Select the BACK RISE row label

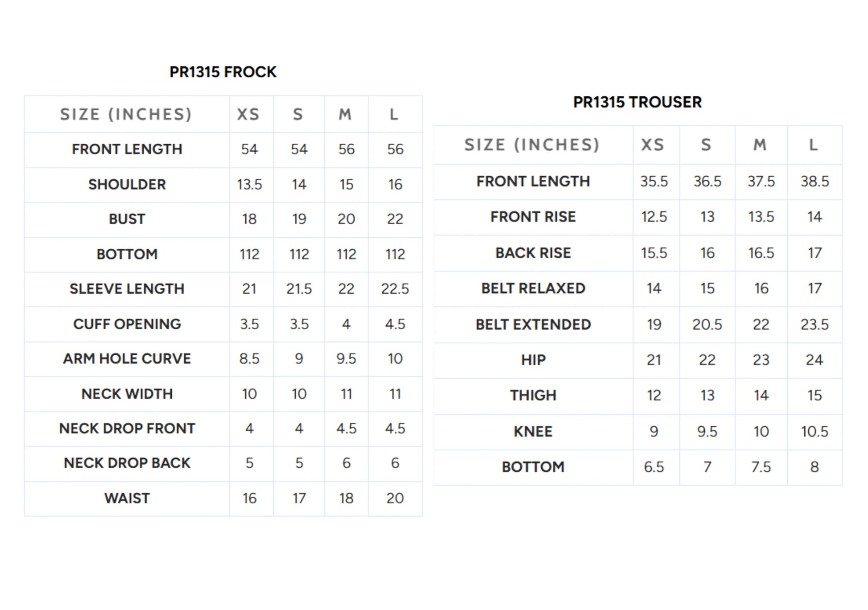[x=533, y=253]
